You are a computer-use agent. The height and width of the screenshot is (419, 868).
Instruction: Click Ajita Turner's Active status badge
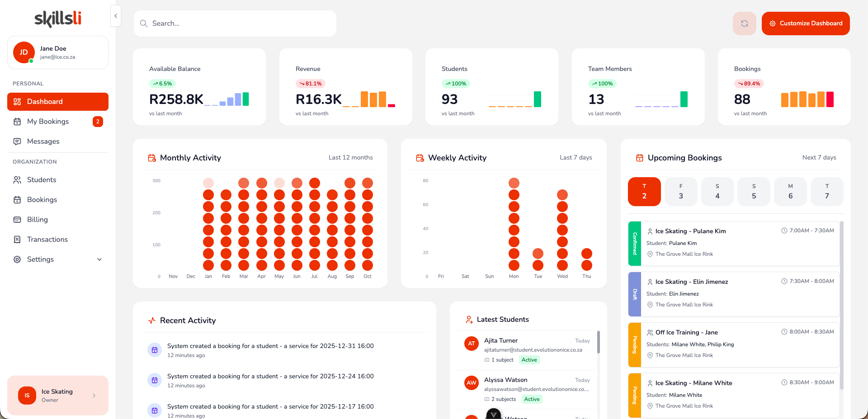pos(529,360)
